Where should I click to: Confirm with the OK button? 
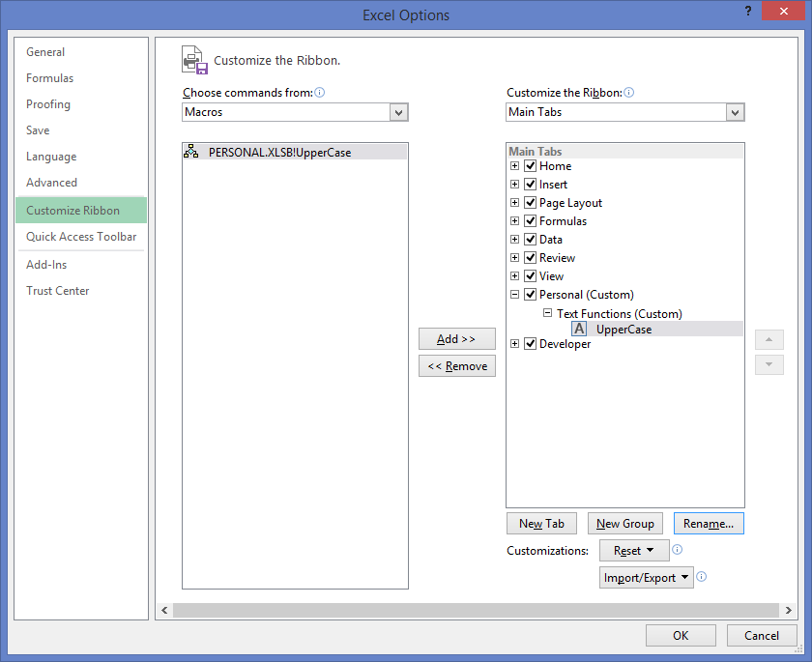[x=681, y=635]
